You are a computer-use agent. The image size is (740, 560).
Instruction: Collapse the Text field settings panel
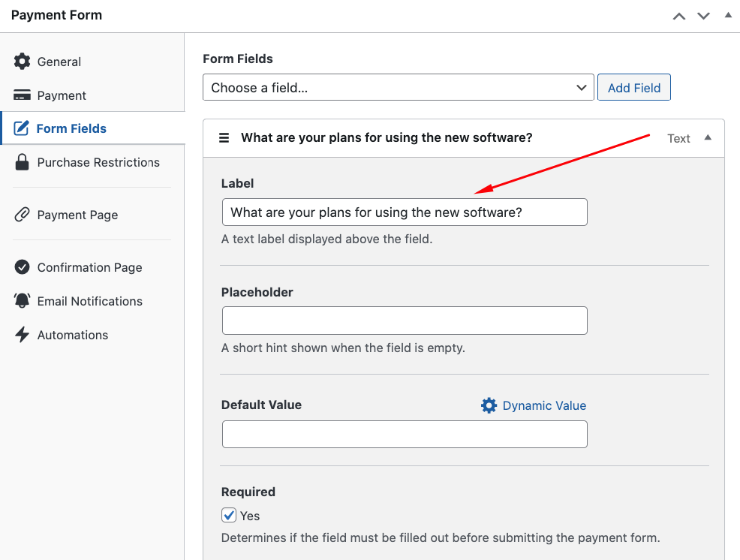coord(707,138)
